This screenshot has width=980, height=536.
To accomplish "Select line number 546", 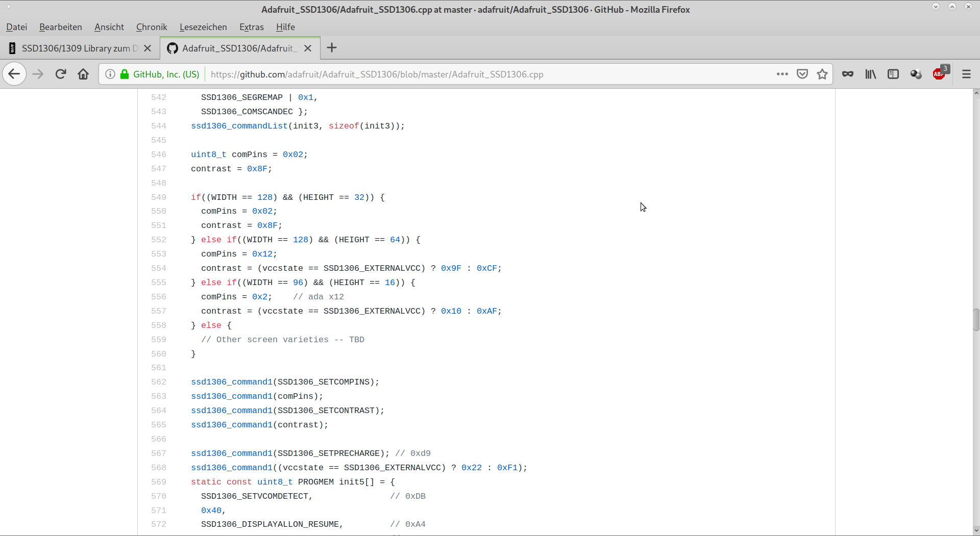I will (x=159, y=155).
